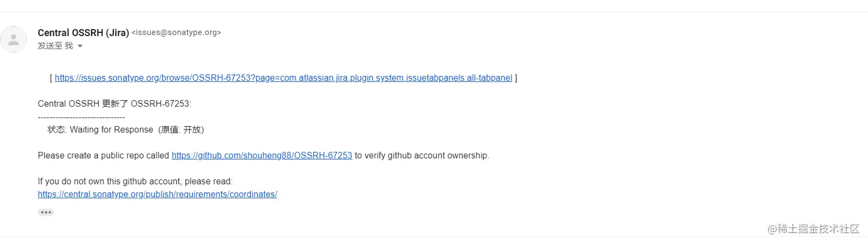The width and height of the screenshot is (868, 243).
Task: Open the github.com/shouheng88/OSSRH-67253 link
Action: pos(262,155)
